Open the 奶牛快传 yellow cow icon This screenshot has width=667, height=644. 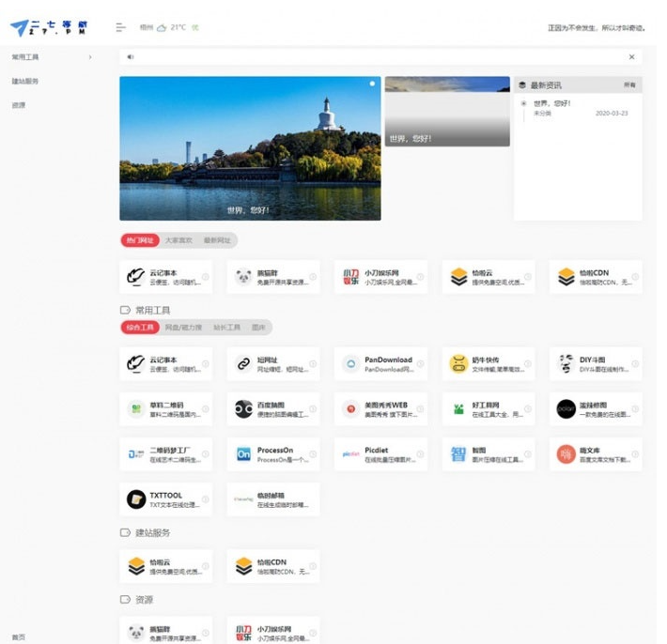click(459, 364)
